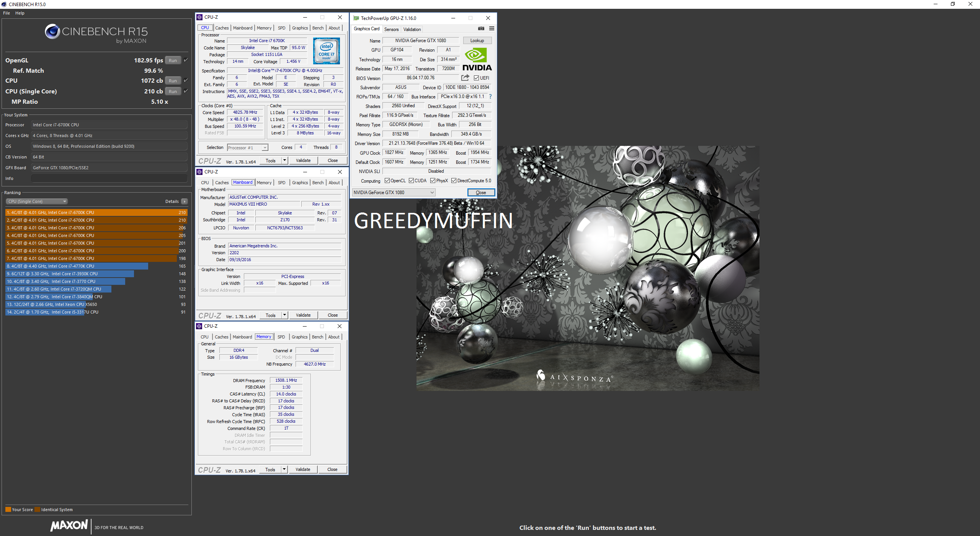
Task: Click the GPU-Z screenshot camera icon
Action: pos(481,28)
